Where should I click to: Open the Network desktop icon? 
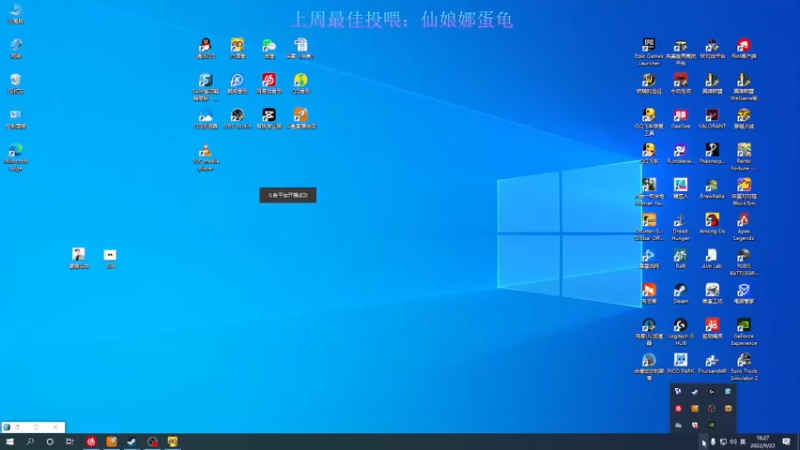click(x=16, y=48)
